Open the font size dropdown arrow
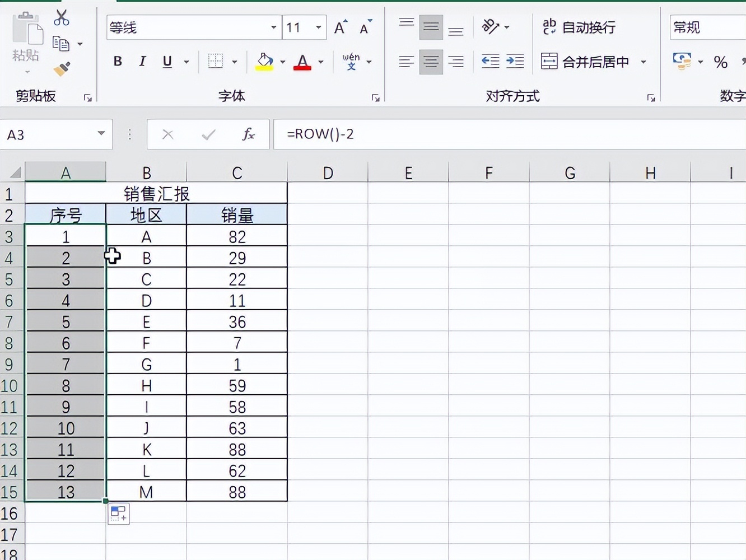Image resolution: width=746 pixels, height=560 pixels. [x=318, y=27]
